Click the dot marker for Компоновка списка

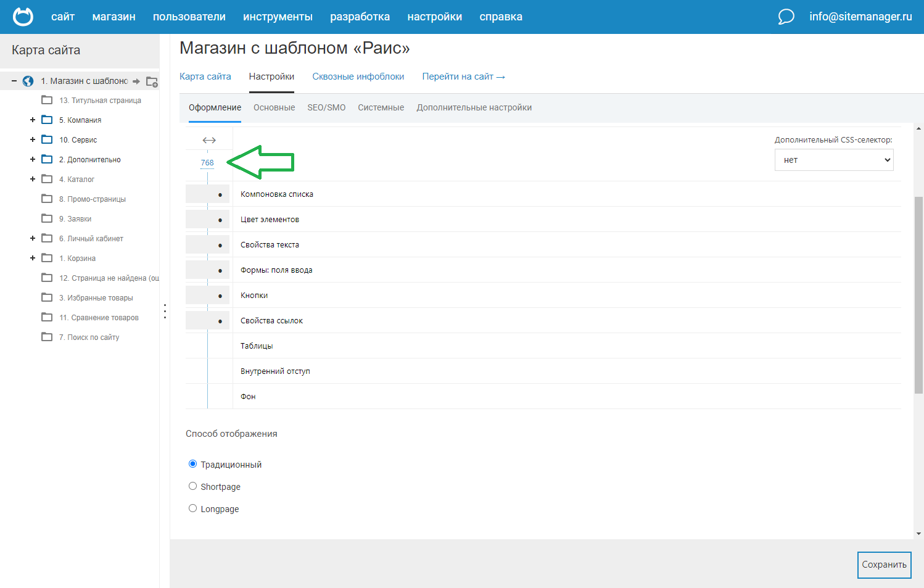pyautogui.click(x=220, y=194)
